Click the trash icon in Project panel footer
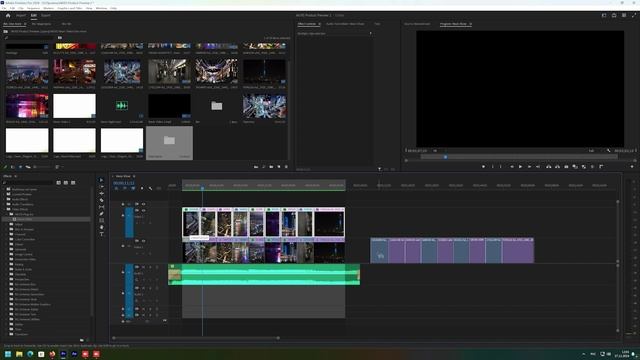640x360 pixels. click(x=286, y=167)
